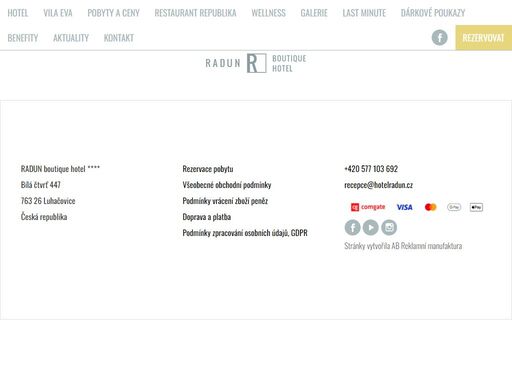Click the Comgate payment logo
The height and width of the screenshot is (384, 512).
coord(368,207)
